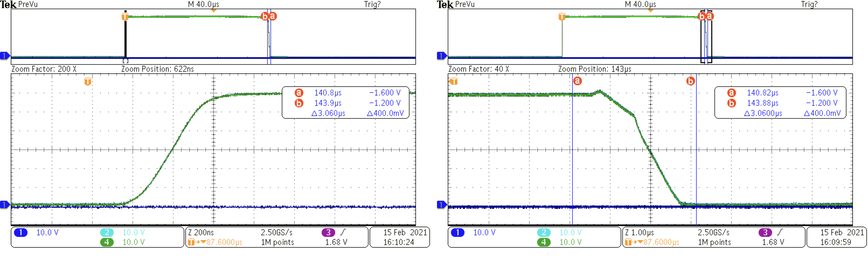Select purple channel 3 trigger badge in the 16:10:24 capture

pos(328,232)
